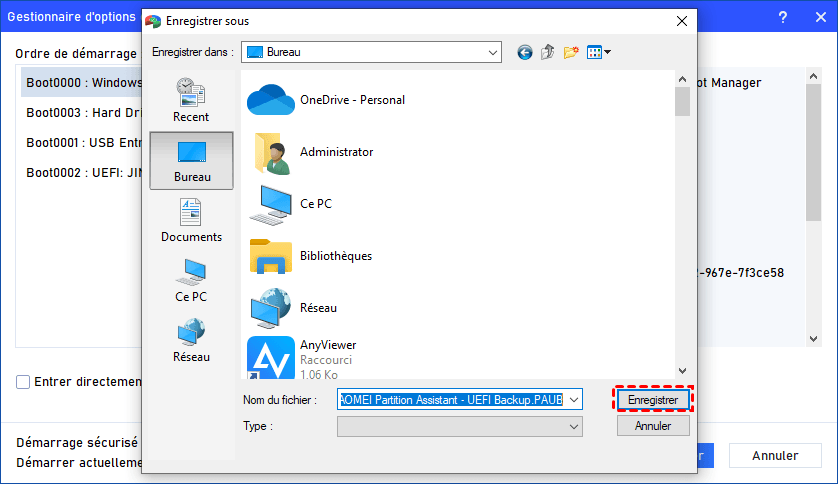Select Documents in the places sidebar
The image size is (838, 484).
point(191,221)
